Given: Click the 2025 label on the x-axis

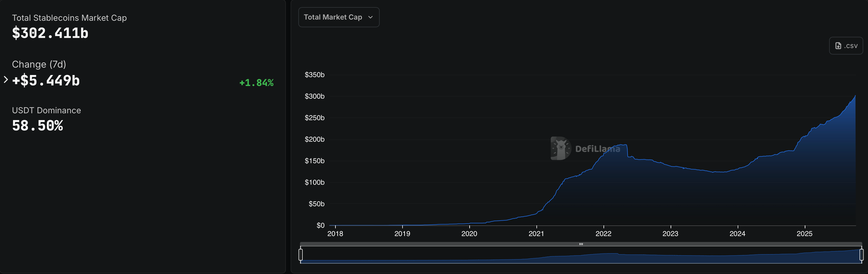Looking at the screenshot, I should (804, 234).
